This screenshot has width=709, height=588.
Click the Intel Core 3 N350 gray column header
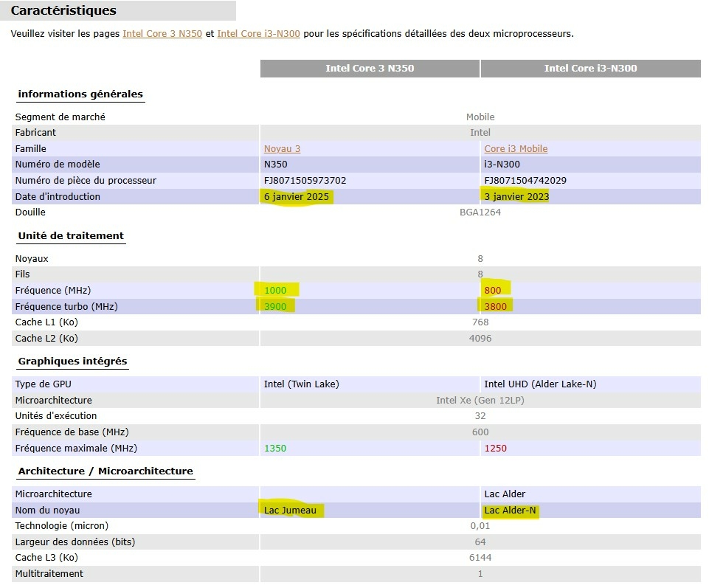[370, 68]
